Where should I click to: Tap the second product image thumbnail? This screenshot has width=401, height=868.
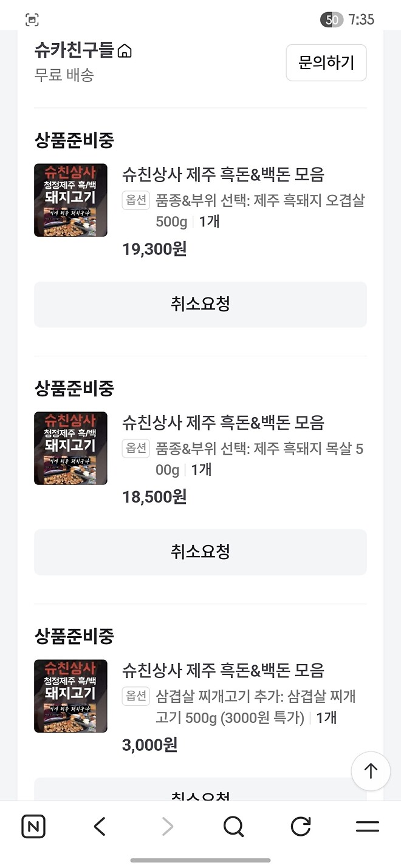tap(70, 448)
